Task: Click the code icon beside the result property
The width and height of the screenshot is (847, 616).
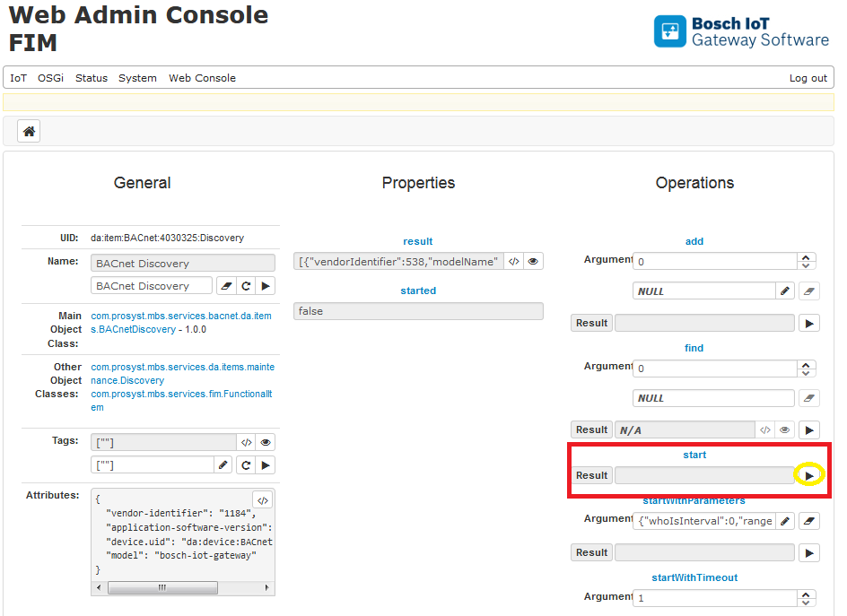Action: (x=514, y=262)
